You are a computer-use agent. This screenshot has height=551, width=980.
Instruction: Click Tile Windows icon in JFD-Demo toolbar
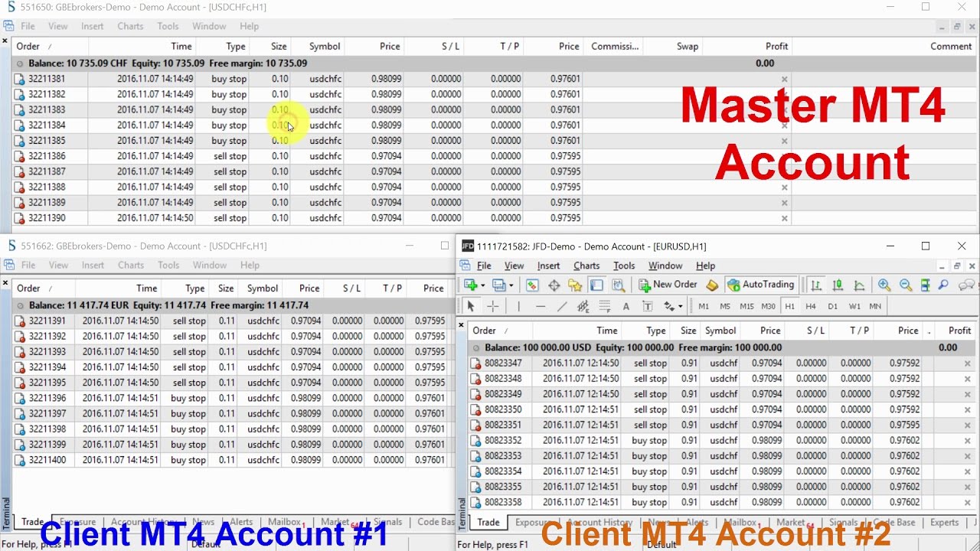point(925,285)
